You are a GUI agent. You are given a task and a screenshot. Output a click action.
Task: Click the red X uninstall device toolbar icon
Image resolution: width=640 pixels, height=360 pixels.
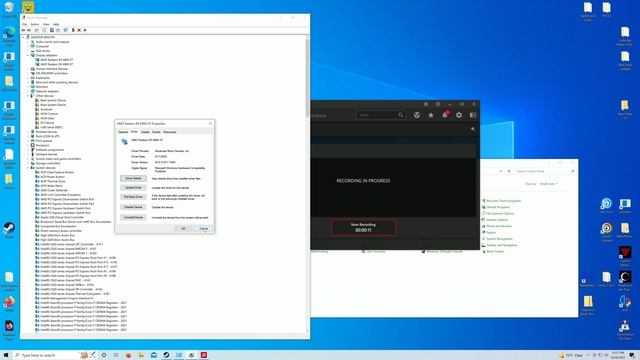pos(79,30)
